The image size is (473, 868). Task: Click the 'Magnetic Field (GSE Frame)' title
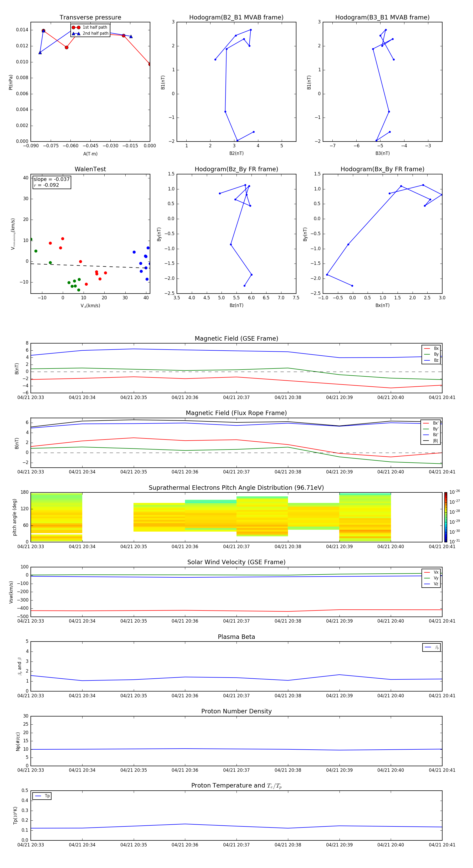pos(236,339)
